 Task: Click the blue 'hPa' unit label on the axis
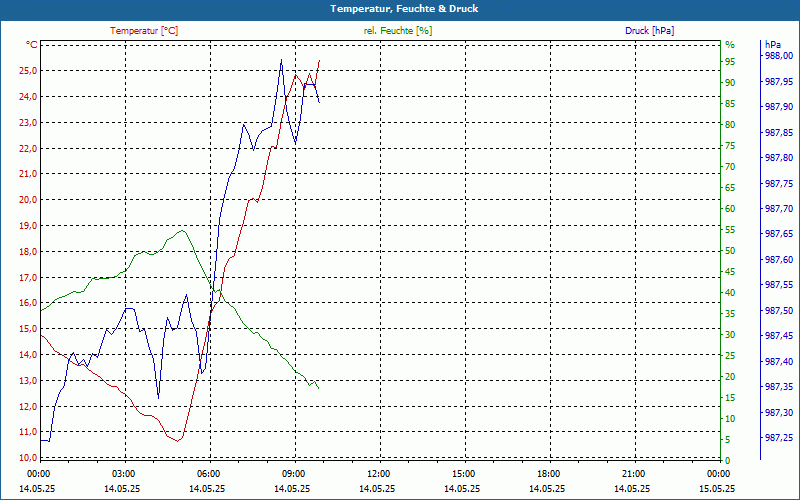click(773, 45)
